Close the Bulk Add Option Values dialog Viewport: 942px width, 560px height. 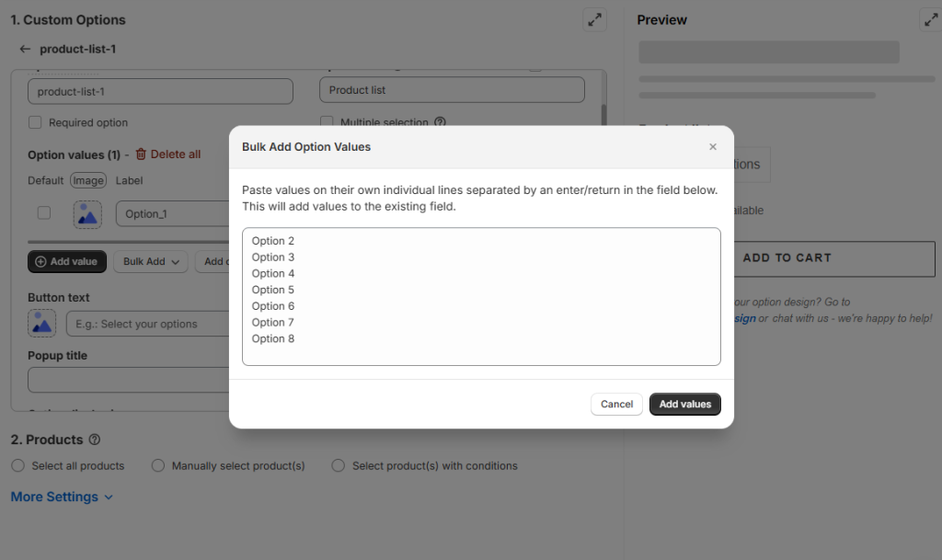[713, 147]
